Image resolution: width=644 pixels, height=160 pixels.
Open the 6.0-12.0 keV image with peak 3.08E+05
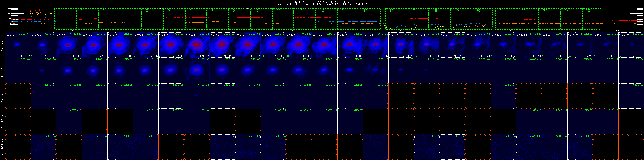coord(196,70)
